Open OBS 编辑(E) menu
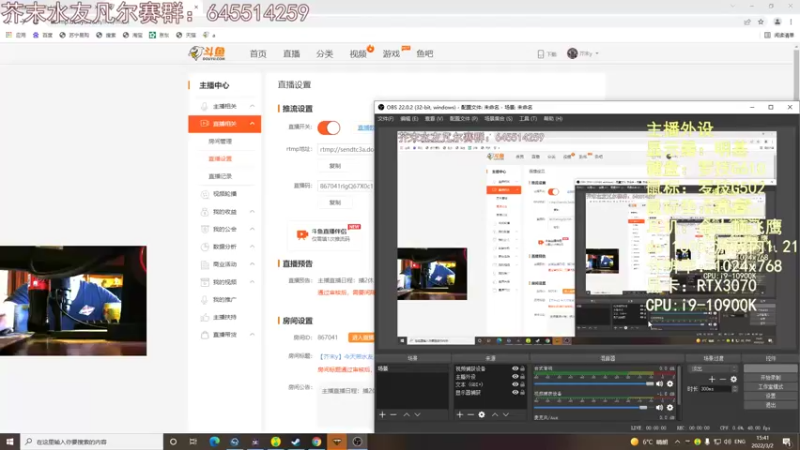800x450 pixels. [409, 118]
